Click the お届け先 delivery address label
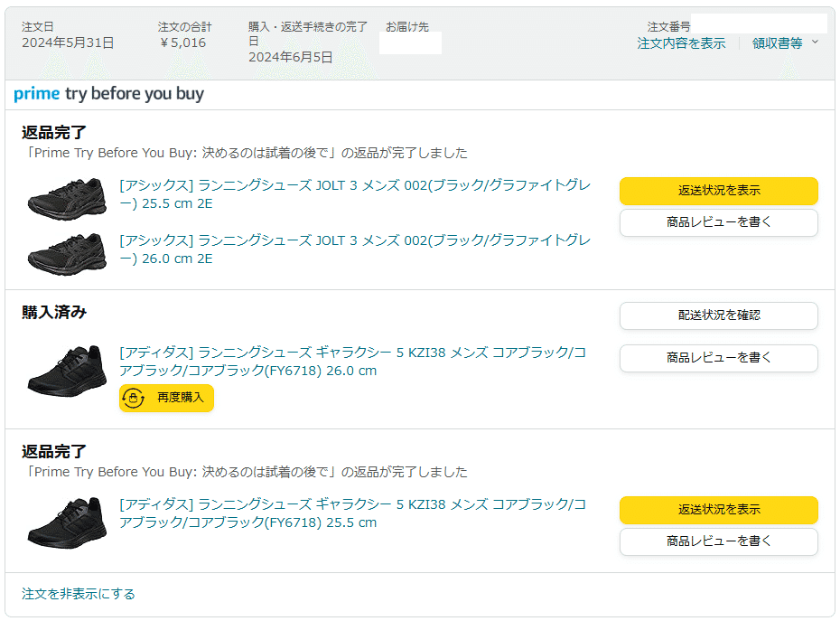This screenshot has height=621, width=840. pos(407,27)
